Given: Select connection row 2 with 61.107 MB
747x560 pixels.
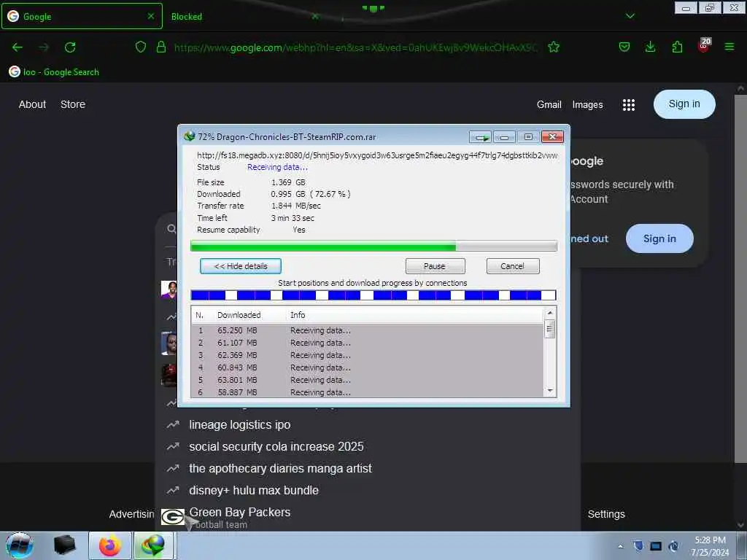Looking at the screenshot, I should [368, 343].
